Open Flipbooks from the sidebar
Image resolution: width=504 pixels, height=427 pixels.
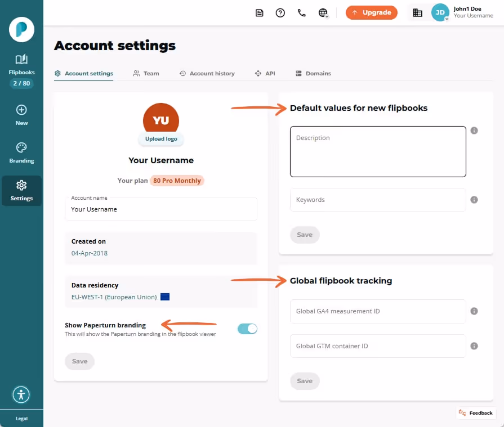point(21,65)
